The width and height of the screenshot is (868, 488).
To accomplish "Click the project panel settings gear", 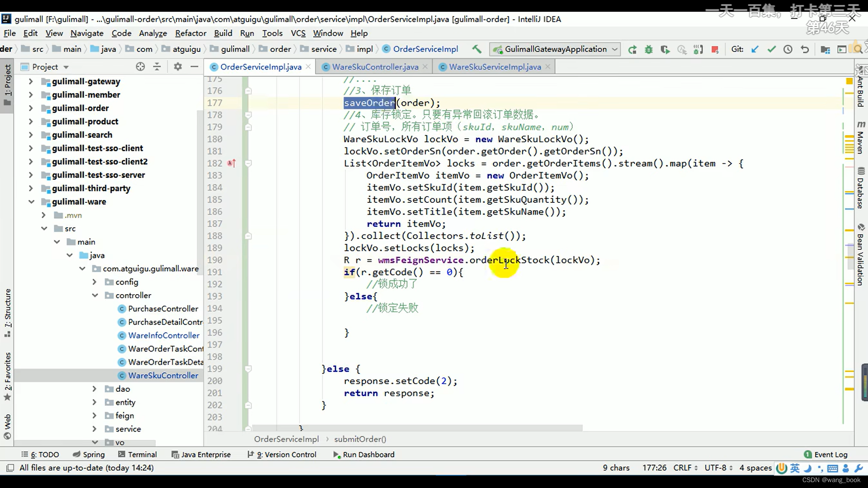I will coord(178,67).
